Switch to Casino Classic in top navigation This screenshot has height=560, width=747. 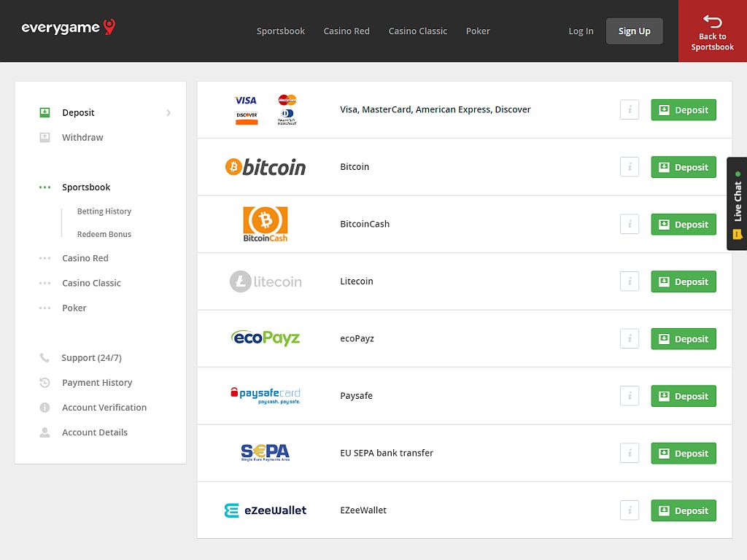417,31
